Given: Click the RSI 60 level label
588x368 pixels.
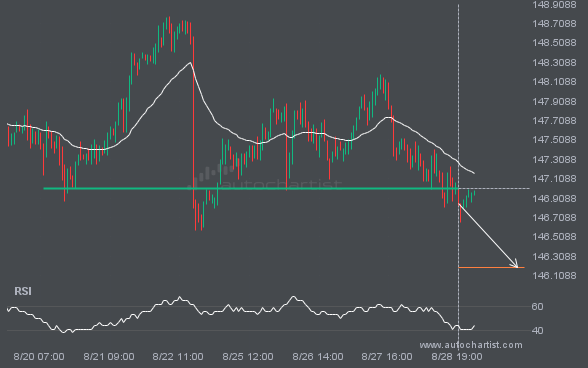Looking at the screenshot, I should (x=537, y=307).
